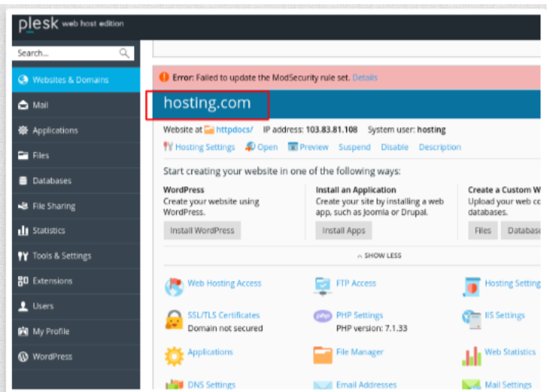
Task: Open Tools & Settings sidebar item
Action: coord(62,256)
